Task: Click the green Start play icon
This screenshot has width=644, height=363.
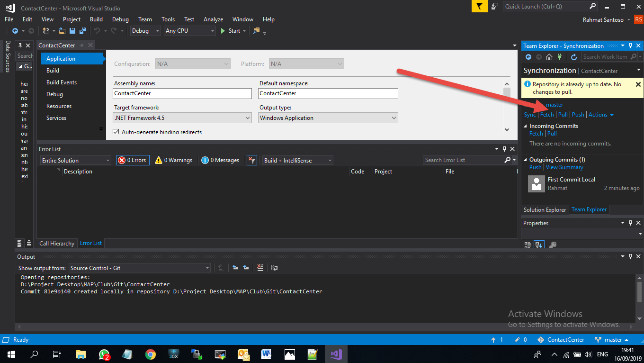Action: pyautogui.click(x=223, y=31)
